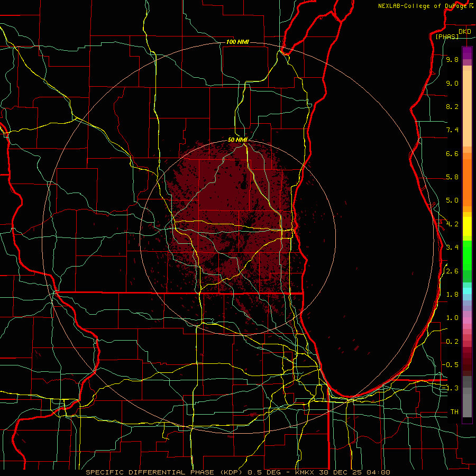Click the 1.8 scale value
Viewport: 476px width, 476px height.
452,295
